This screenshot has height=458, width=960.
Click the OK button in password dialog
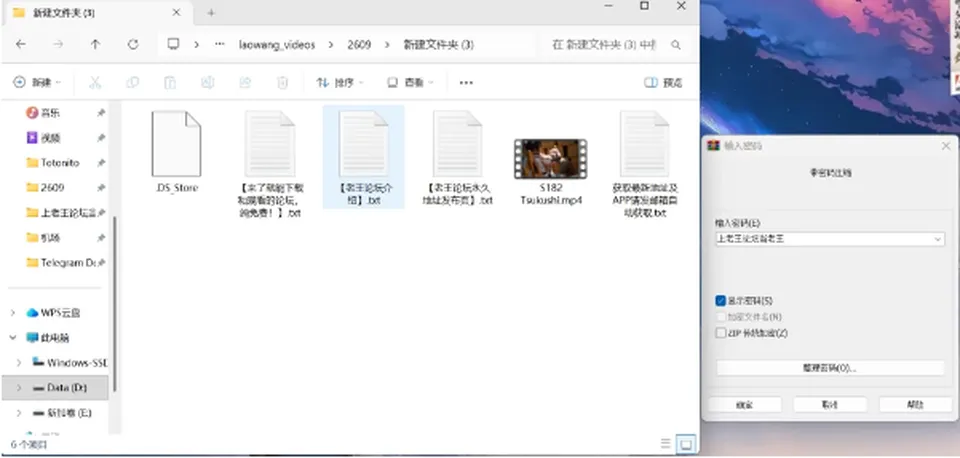pyautogui.click(x=744, y=405)
